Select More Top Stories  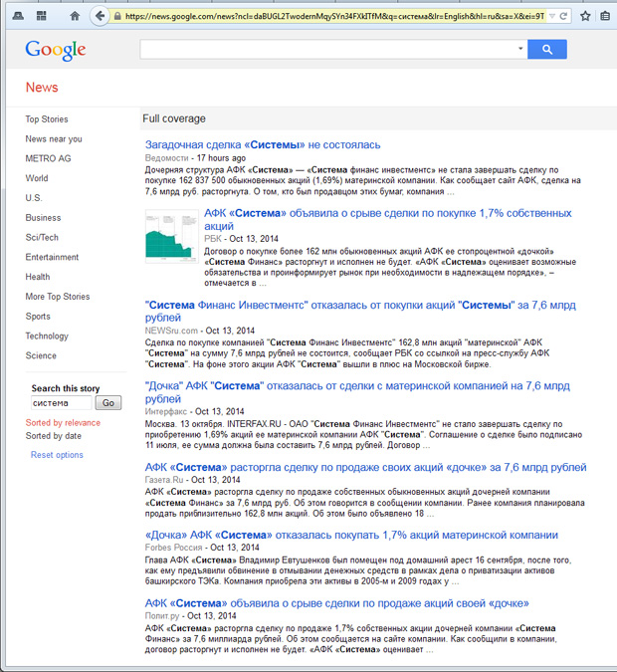[x=58, y=297]
